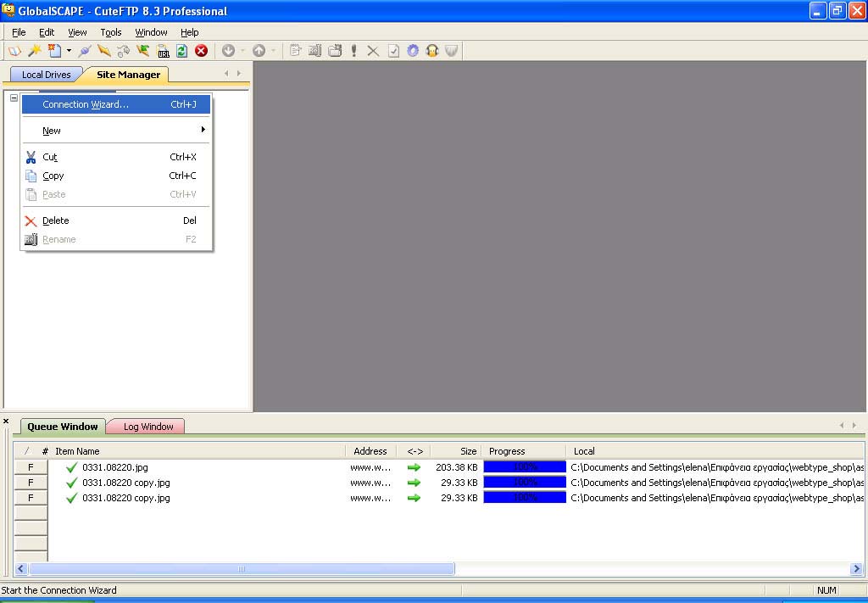Select the Site Manager tab
Screen dimensions: 868x603
point(128,75)
